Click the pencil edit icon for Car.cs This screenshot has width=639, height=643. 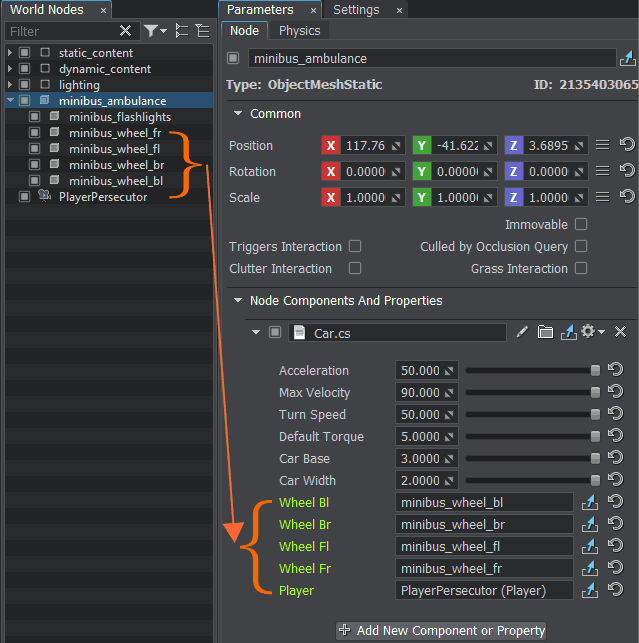coord(521,332)
